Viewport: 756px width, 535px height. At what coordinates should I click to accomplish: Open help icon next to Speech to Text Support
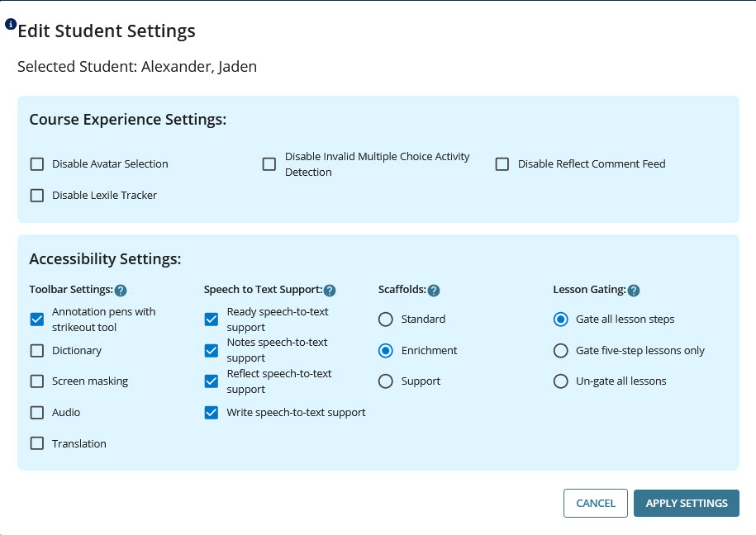(330, 291)
